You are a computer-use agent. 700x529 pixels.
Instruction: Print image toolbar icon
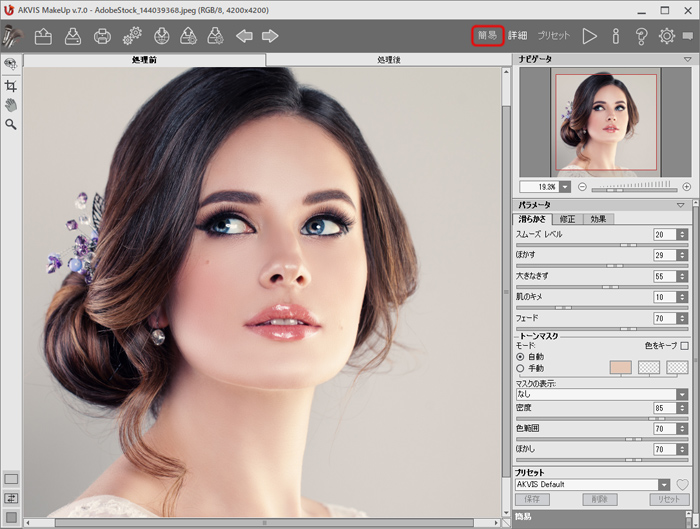coord(102,36)
